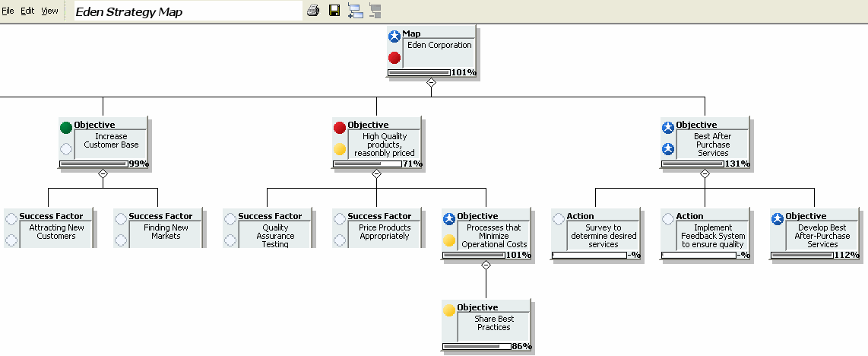The image size is (868, 356).
Task: Click the expand all nodes toolbar icon
Action: [355, 11]
